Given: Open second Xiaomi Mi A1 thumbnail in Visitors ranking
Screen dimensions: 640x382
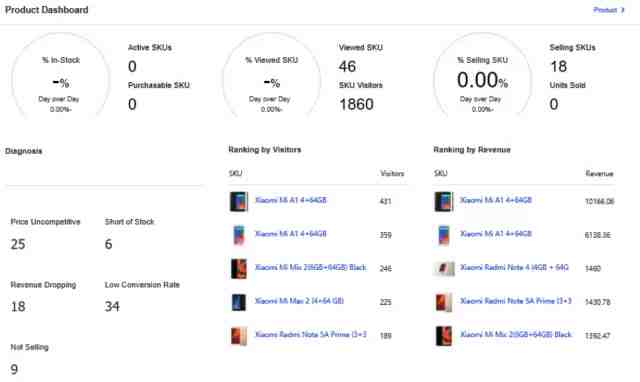Looking at the screenshot, I should pos(239,235).
